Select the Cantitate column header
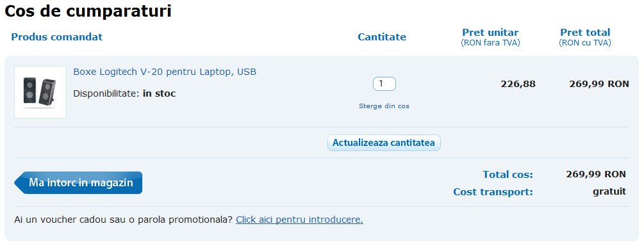 tap(381, 37)
